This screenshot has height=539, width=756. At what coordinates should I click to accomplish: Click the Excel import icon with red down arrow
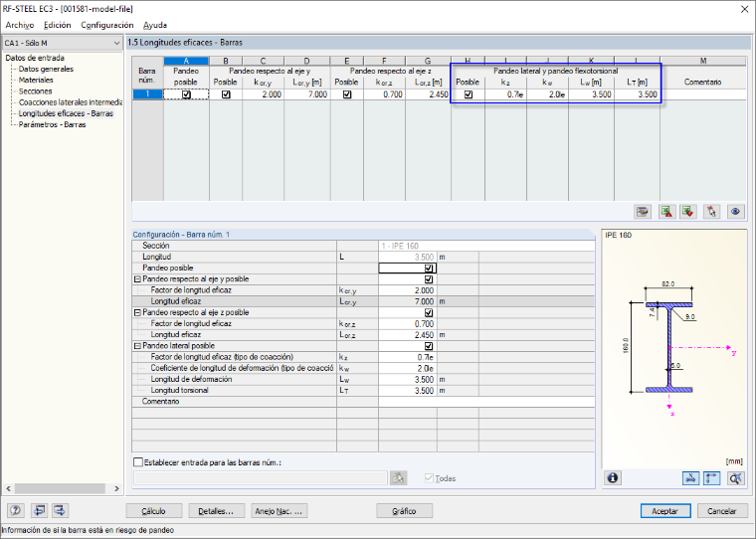688,211
